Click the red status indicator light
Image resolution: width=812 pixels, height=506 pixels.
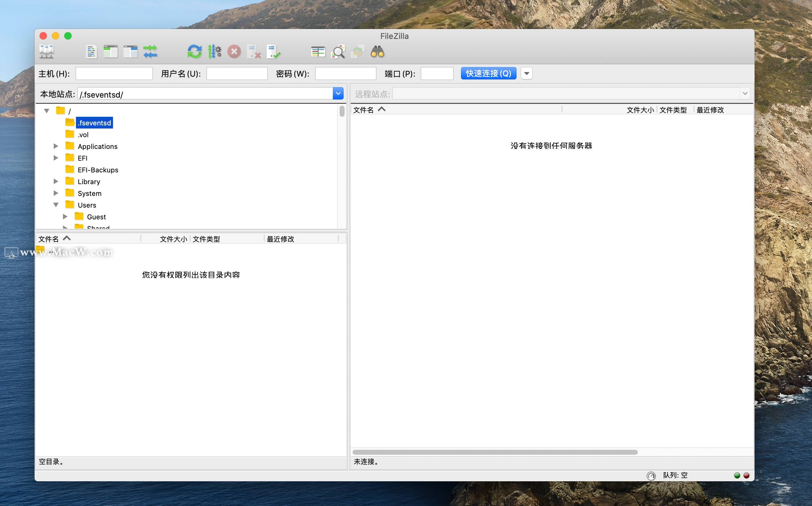(x=746, y=475)
